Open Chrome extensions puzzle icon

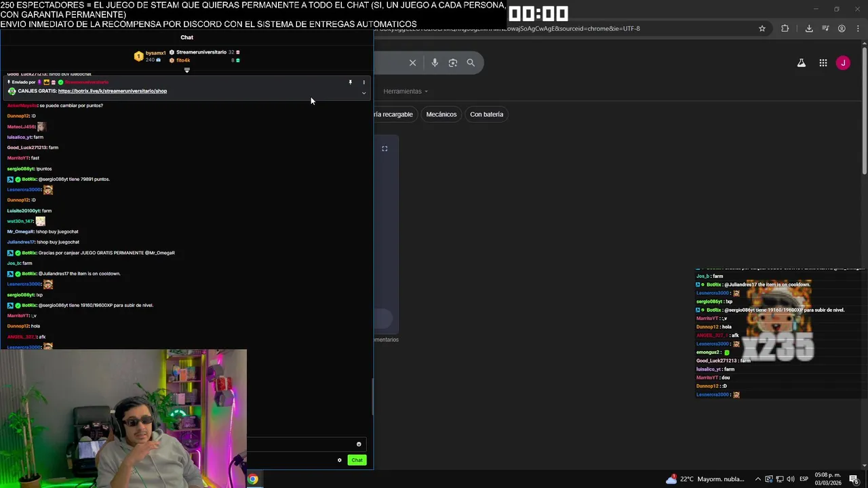pyautogui.click(x=785, y=28)
